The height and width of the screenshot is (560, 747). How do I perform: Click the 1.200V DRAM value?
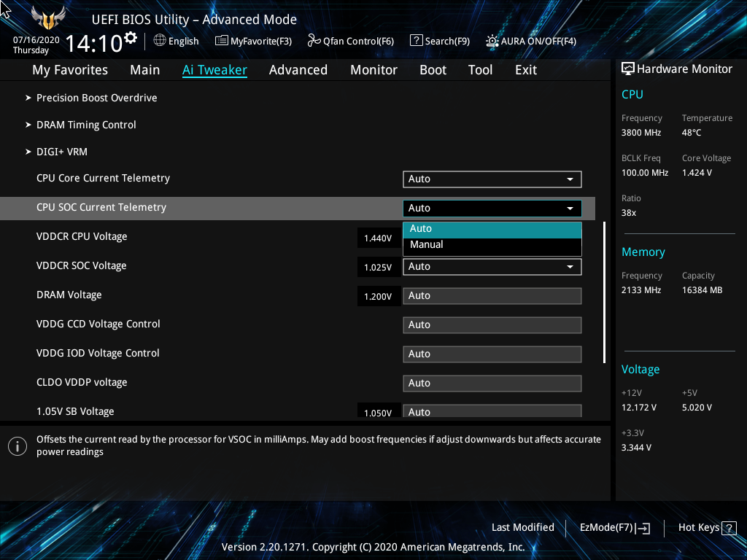point(378,296)
